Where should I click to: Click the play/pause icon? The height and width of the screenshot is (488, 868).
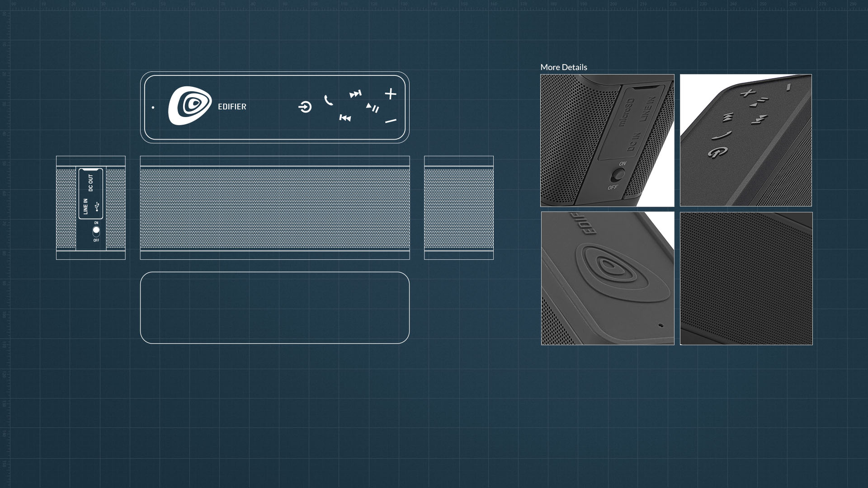pos(373,108)
